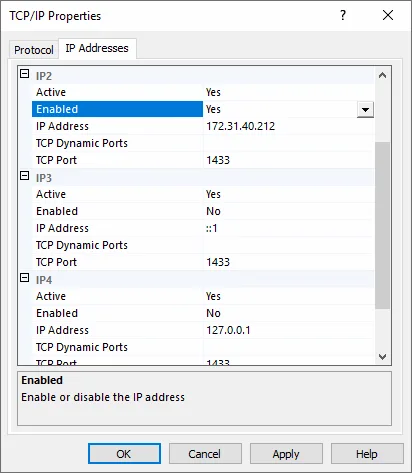Click the question mark help icon

click(343, 15)
